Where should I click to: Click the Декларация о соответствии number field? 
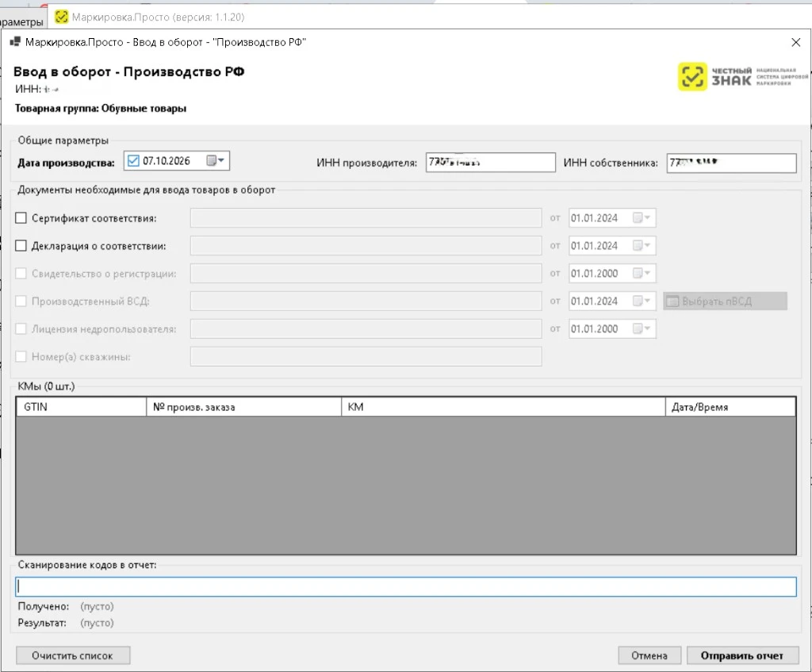[366, 246]
